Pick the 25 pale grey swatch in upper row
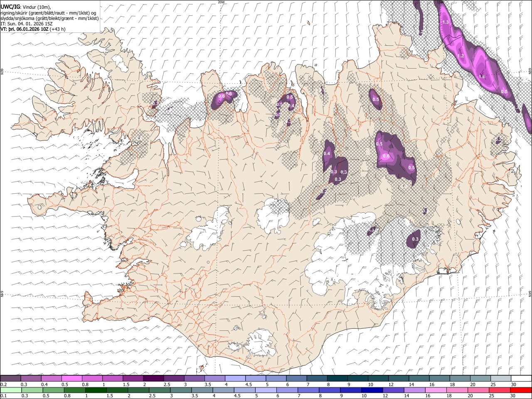Image resolution: width=532 pixels, height=399 pixels. [x=501, y=378]
